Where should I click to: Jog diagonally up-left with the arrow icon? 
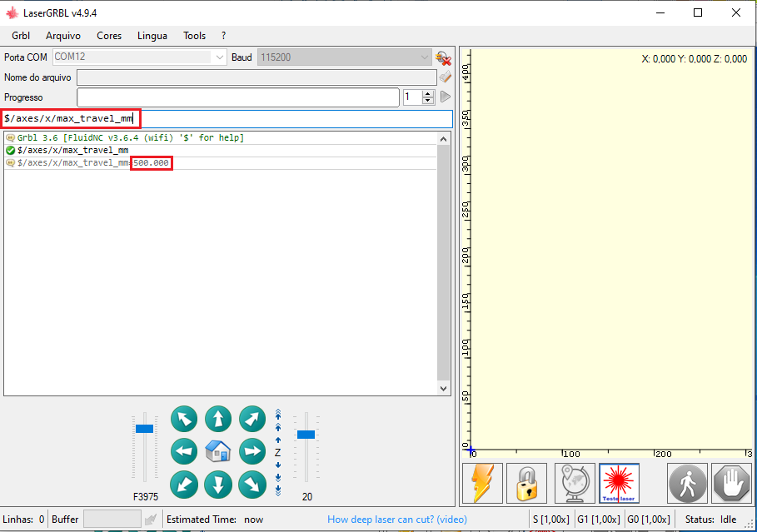coord(184,419)
